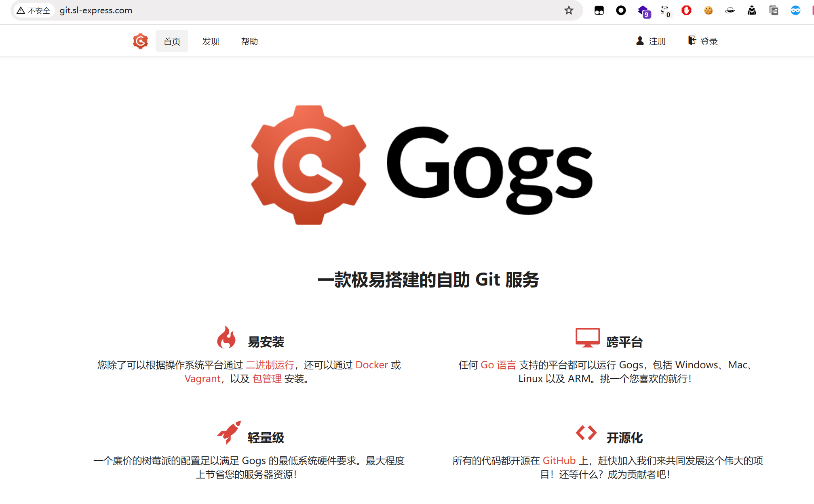Click the 不安全 security warning badge

tap(34, 10)
